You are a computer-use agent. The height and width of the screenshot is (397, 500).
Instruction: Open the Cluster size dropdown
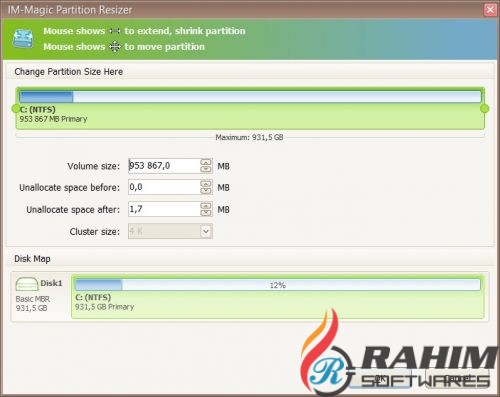point(206,231)
